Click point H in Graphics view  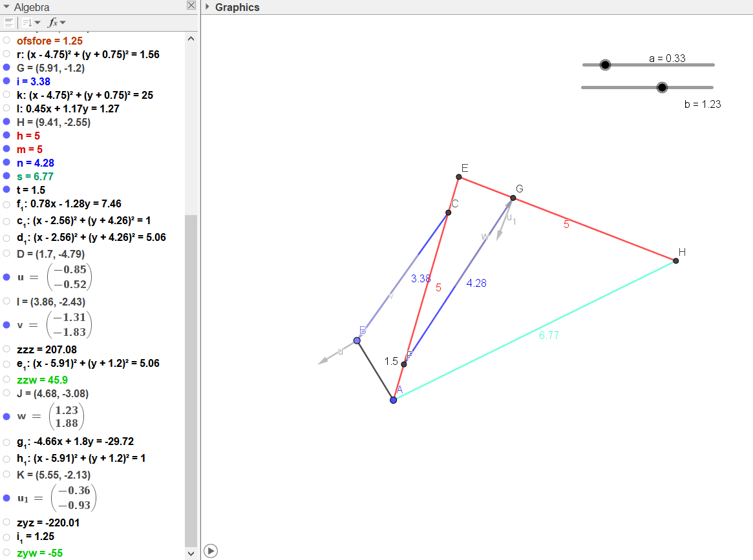click(675, 260)
